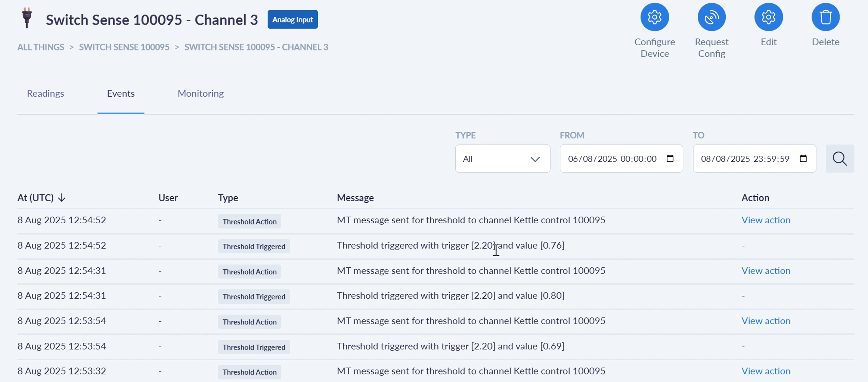This screenshot has height=382, width=868.
Task: Click the magnifier search button
Action: click(x=840, y=159)
